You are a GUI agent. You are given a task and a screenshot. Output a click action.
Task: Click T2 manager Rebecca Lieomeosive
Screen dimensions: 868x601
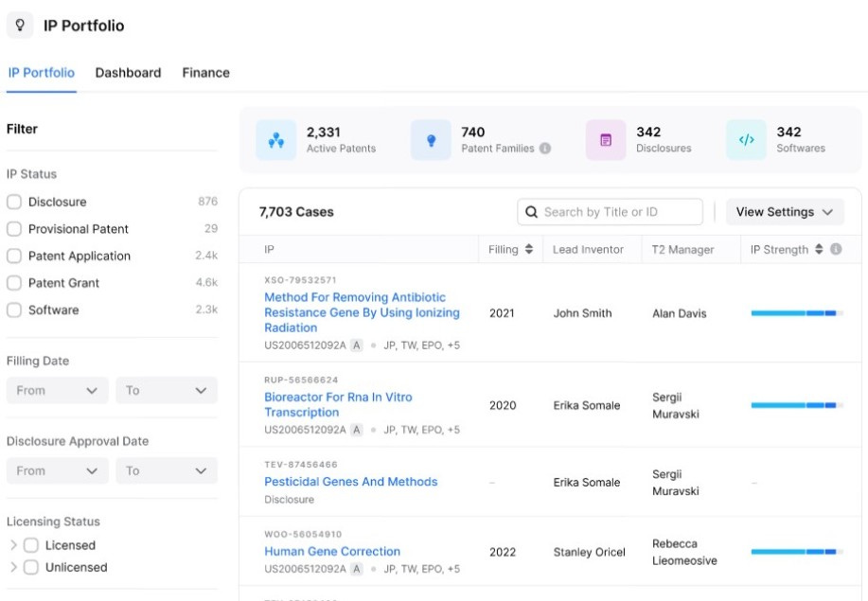click(684, 552)
